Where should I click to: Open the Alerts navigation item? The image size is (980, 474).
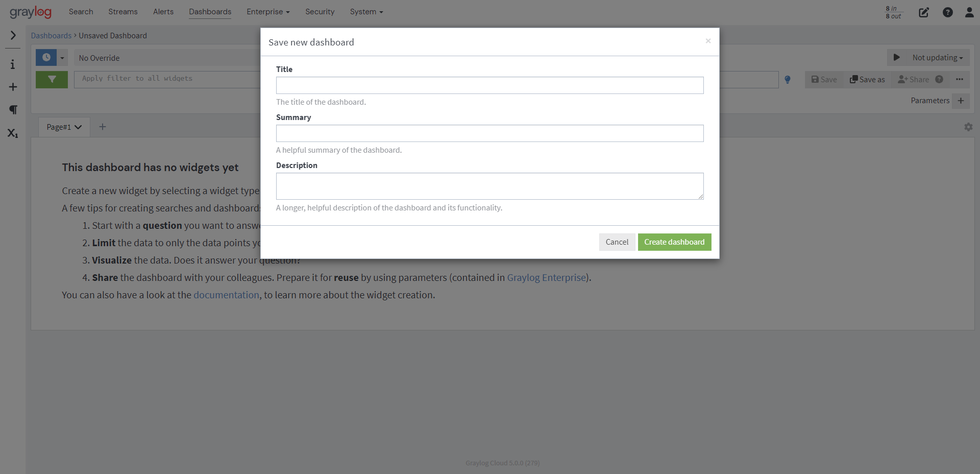pos(163,12)
